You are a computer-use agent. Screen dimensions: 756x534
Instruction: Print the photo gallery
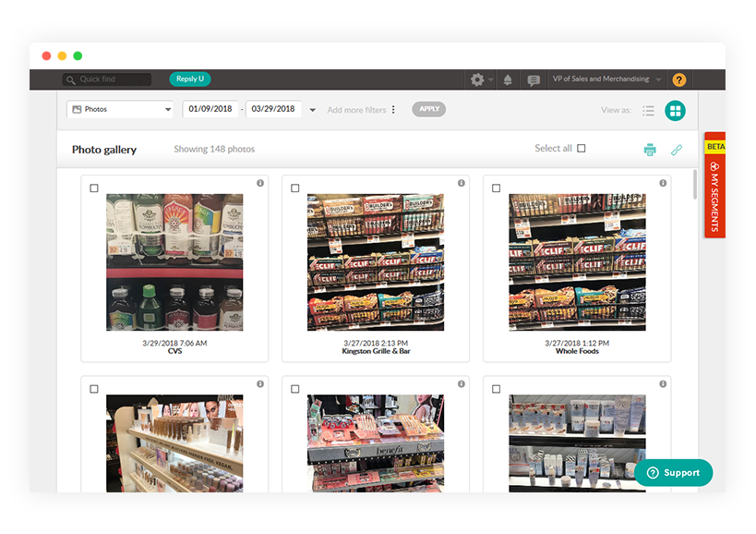pos(650,150)
